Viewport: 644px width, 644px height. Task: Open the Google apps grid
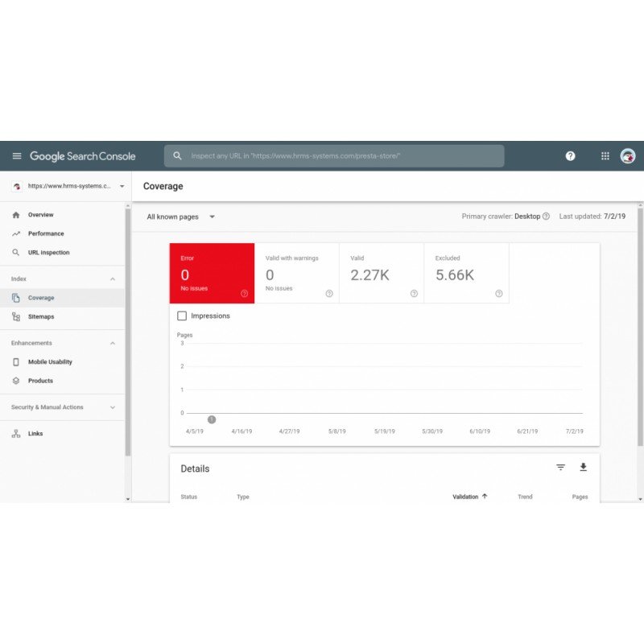point(605,156)
